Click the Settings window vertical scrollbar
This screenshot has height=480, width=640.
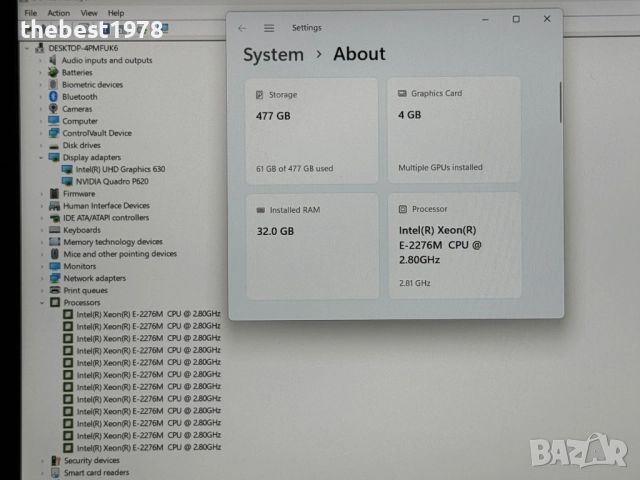click(x=560, y=100)
